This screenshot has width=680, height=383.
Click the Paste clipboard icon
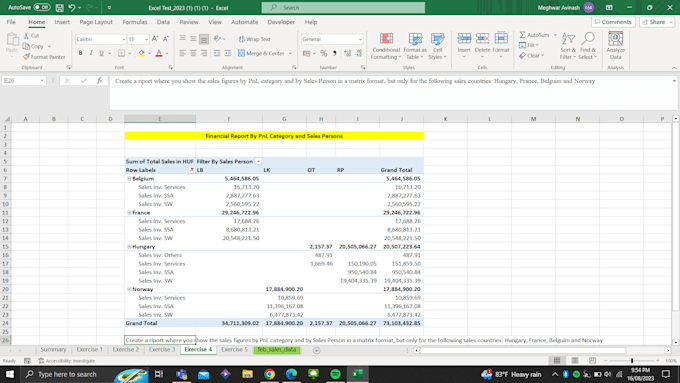12,40
